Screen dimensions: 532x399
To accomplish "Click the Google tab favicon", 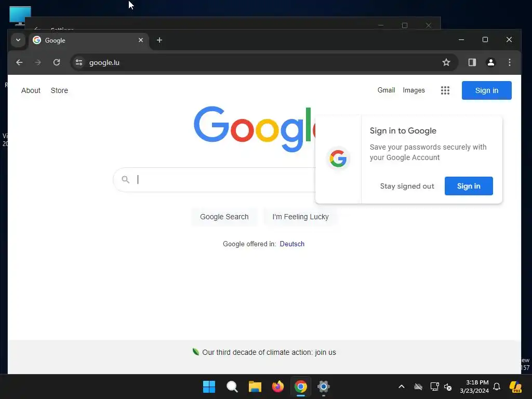I will [x=37, y=40].
